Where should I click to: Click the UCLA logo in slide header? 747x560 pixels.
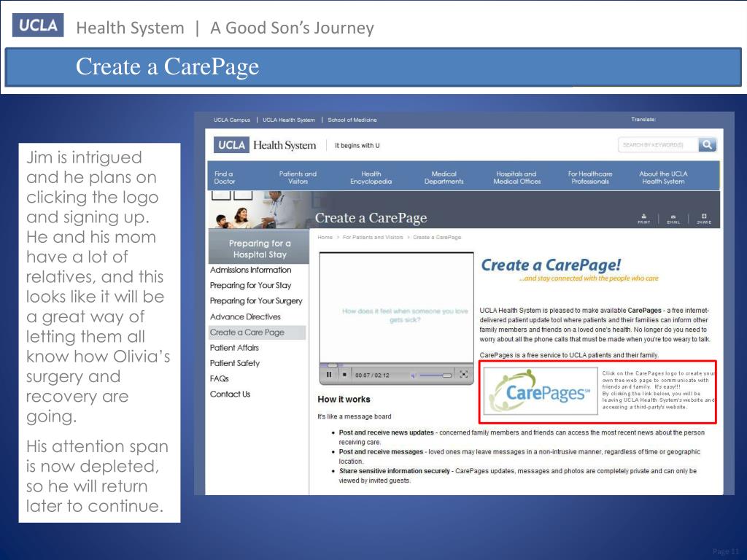coord(38,26)
